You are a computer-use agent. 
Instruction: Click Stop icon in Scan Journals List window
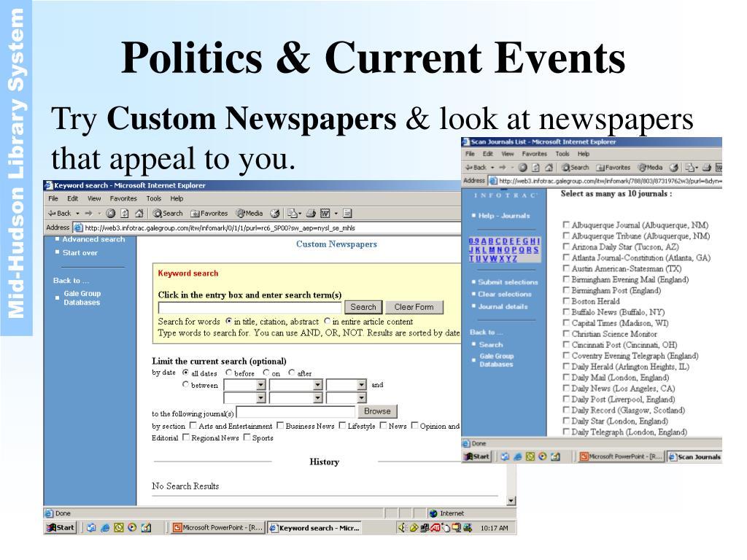(x=522, y=168)
